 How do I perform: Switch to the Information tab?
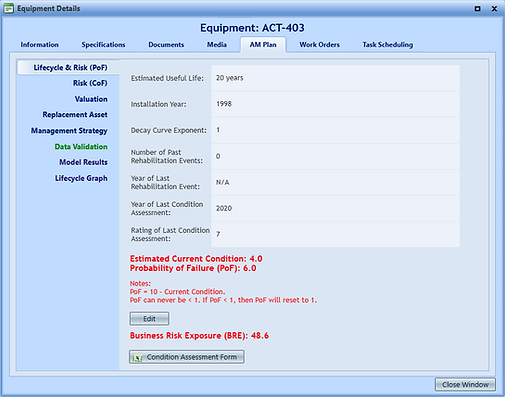39,45
